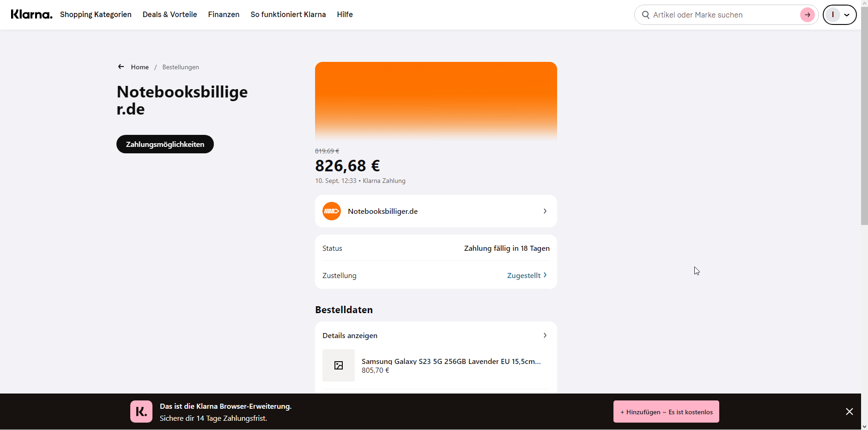Expand Details anzeigen chevron
Screen dimensions: 868x430
(545, 335)
